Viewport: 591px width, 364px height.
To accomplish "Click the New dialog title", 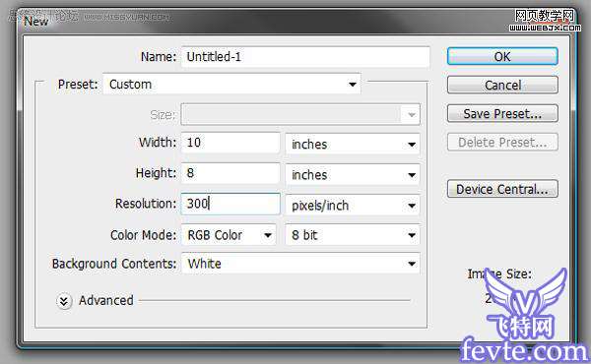I will pyautogui.click(x=36, y=21).
